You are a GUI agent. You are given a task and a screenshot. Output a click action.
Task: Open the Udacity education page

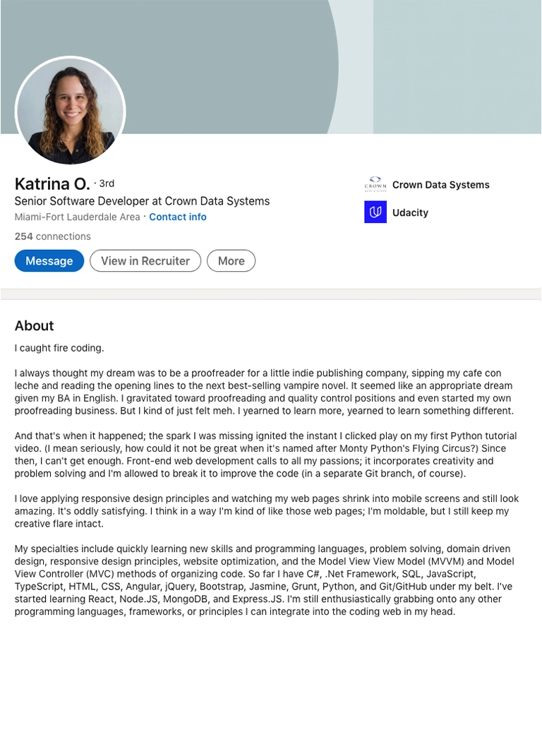[x=411, y=212]
